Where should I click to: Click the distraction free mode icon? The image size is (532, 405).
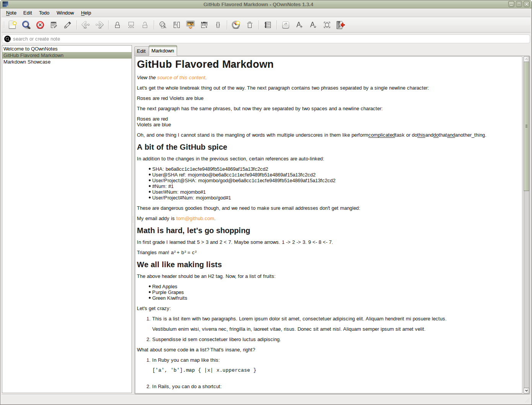[x=327, y=25]
